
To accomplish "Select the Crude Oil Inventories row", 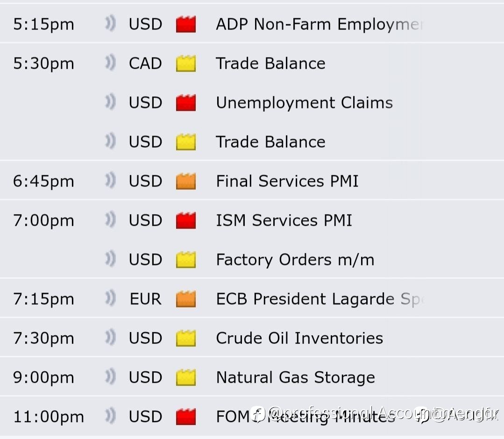I will [252, 338].
